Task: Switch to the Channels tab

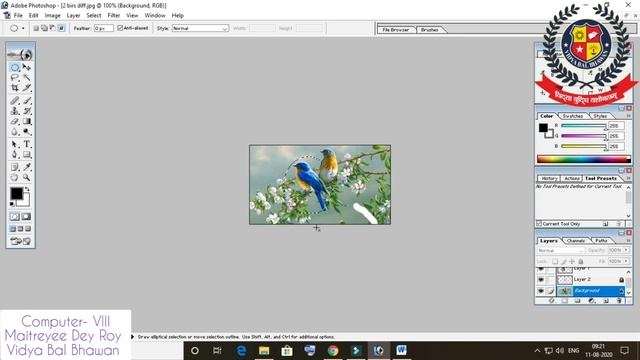Action: click(576, 241)
